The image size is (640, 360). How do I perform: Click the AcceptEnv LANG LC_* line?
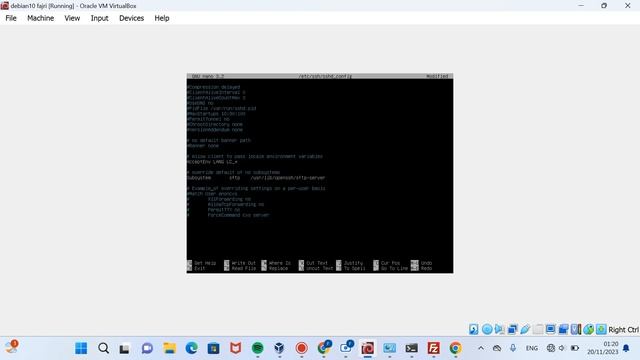[x=212, y=162]
